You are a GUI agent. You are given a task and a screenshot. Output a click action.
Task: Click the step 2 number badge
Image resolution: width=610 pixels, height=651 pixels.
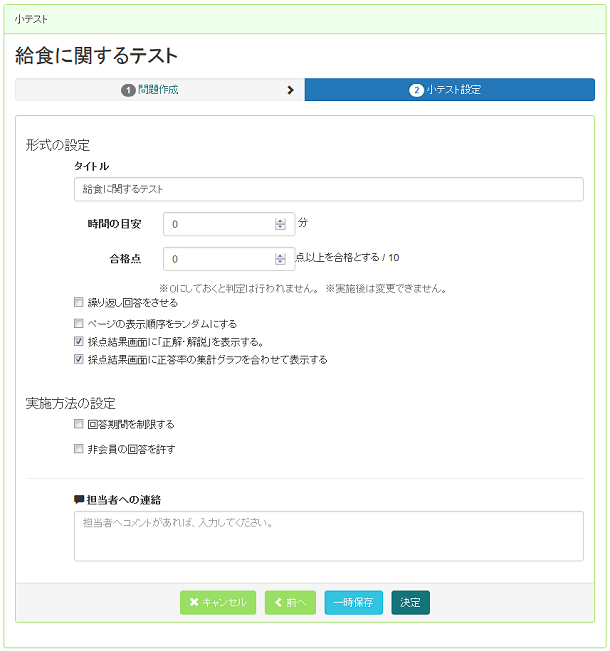(416, 90)
